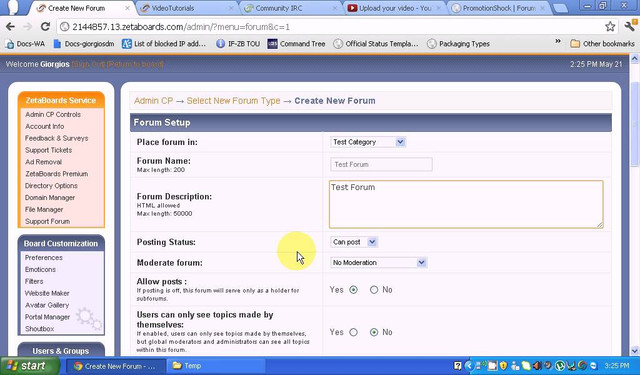
Task: Reload the current page
Action: tap(45, 27)
